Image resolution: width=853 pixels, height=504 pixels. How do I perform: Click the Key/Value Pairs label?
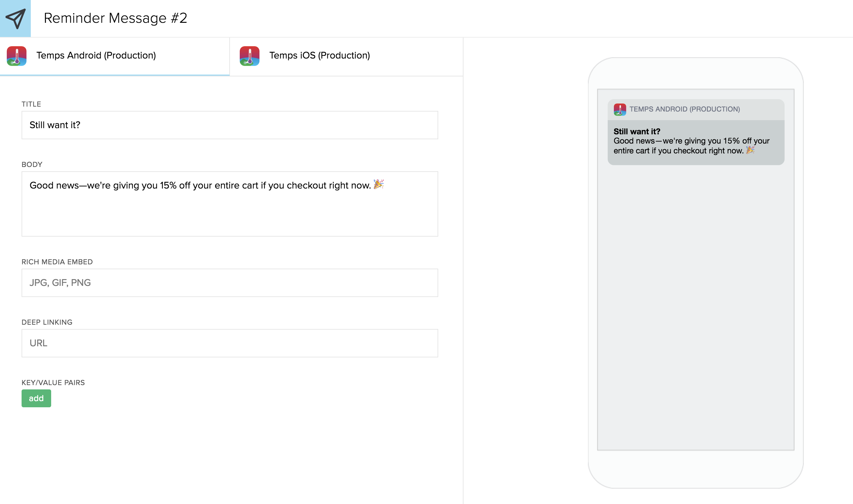(53, 382)
